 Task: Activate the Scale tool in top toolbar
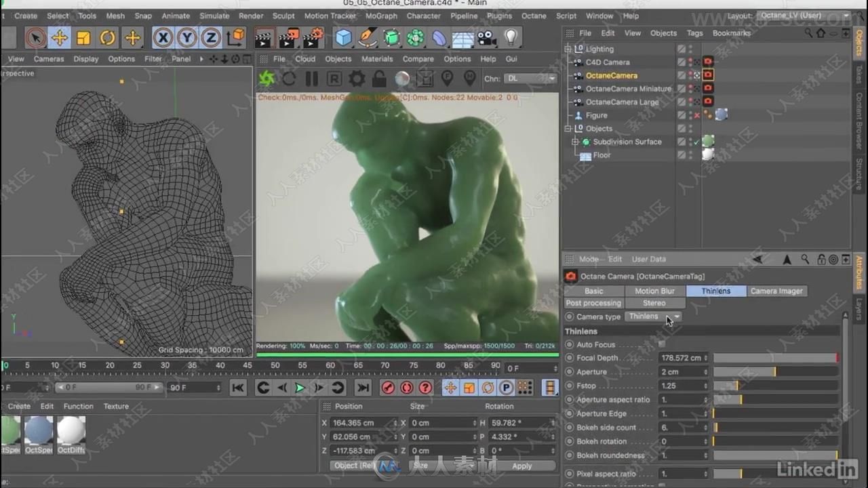coord(83,38)
